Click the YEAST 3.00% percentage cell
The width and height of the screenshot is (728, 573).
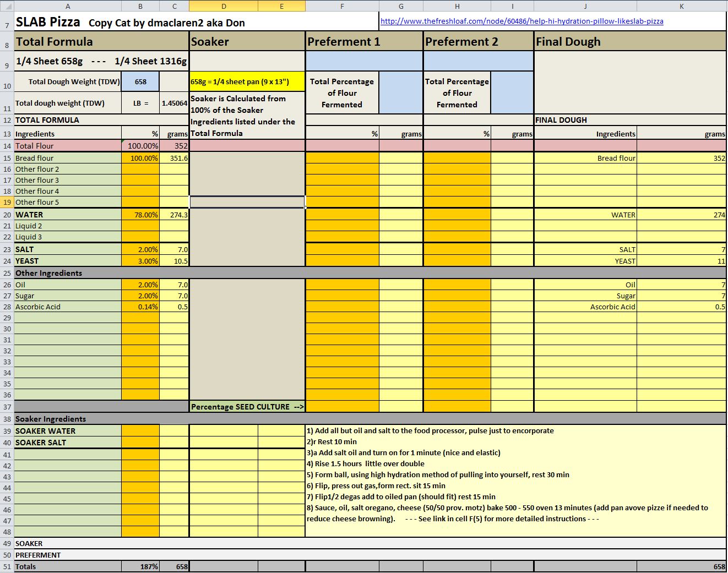[140, 261]
